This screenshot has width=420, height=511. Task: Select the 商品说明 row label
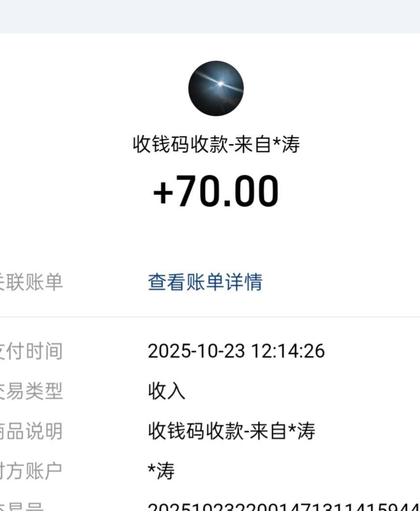click(31, 431)
